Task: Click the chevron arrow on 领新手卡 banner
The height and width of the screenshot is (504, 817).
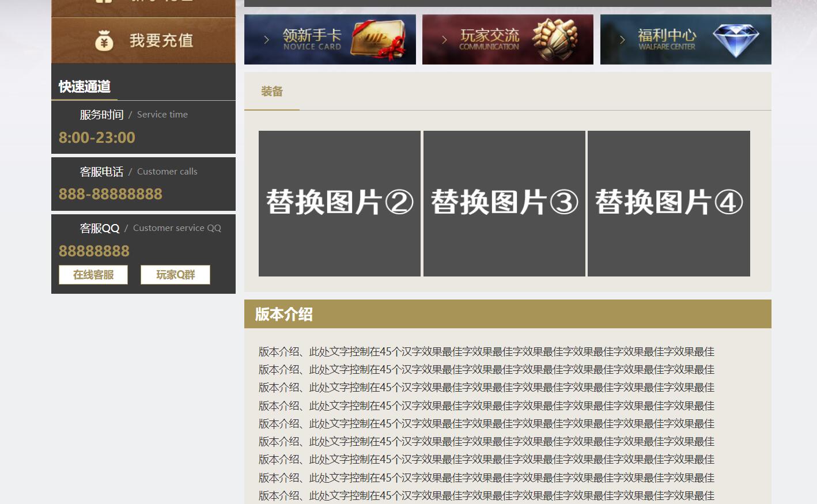Action: coord(266,40)
